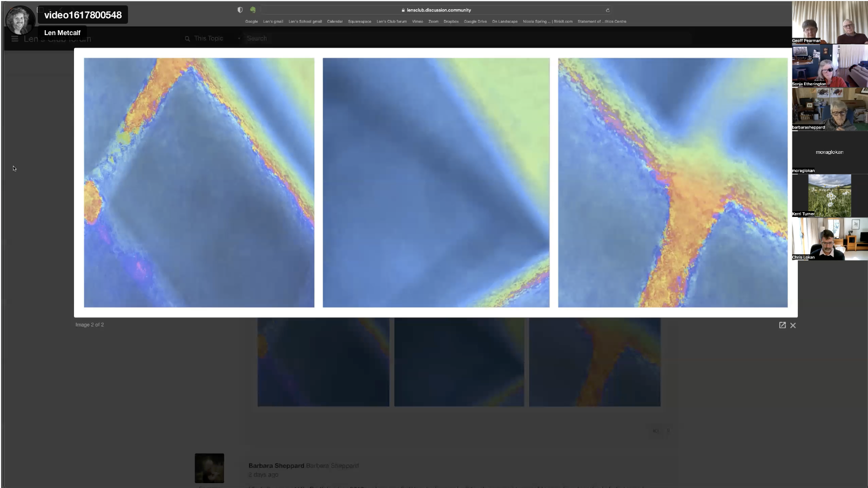Click the Evernote elephant extension icon
Screen dimensions: 868x488
click(x=252, y=10)
